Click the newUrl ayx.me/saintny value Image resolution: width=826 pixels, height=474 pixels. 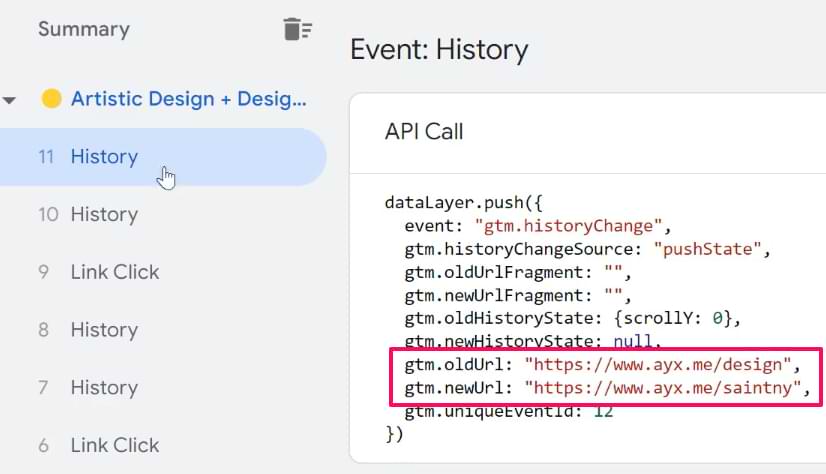[665, 388]
